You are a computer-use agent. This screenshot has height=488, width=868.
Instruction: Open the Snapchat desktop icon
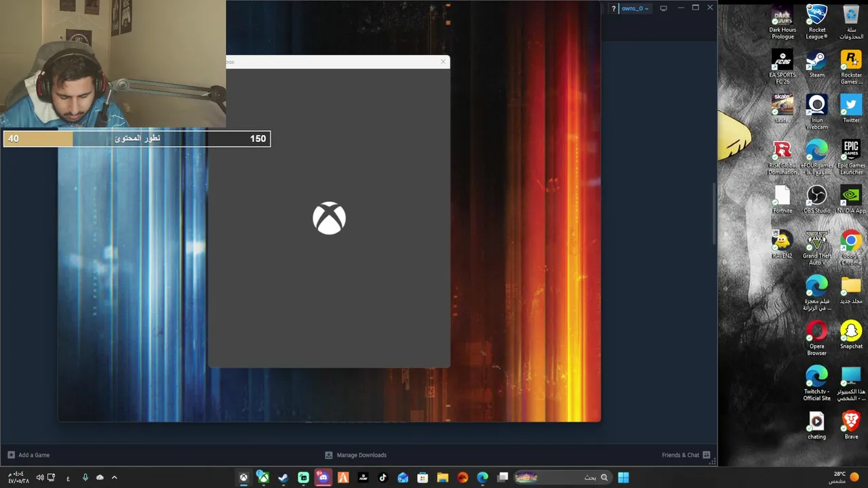pos(851,335)
